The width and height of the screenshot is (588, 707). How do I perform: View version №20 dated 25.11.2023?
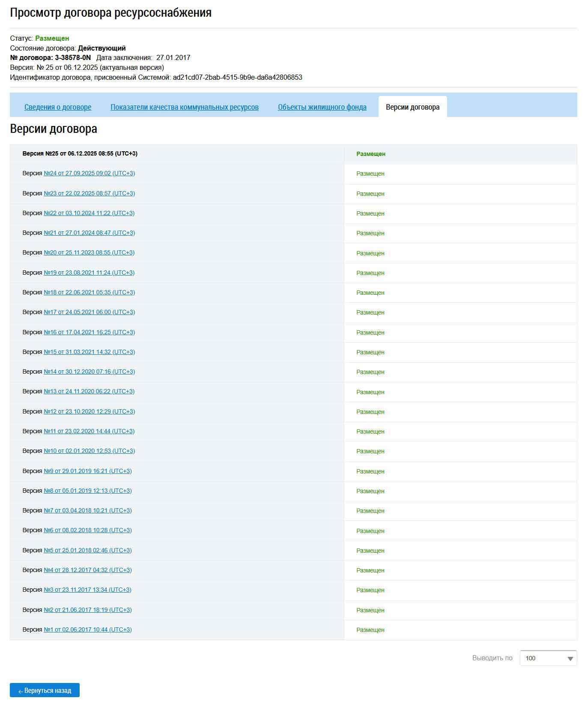coord(89,253)
